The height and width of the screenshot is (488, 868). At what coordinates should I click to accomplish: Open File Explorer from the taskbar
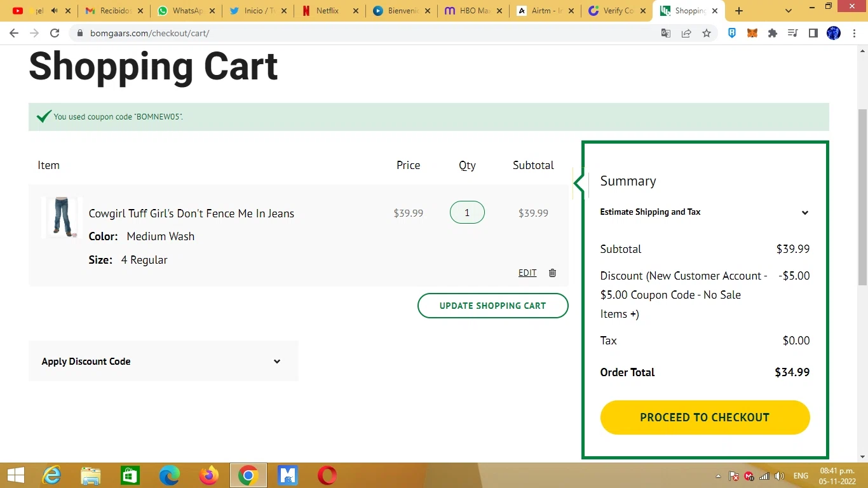[91, 475]
